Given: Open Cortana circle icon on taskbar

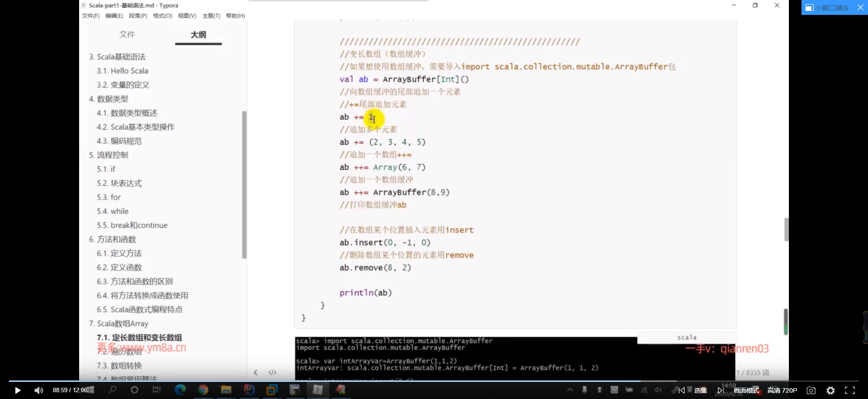Looking at the screenshot, I should pyautogui.click(x=134, y=390).
